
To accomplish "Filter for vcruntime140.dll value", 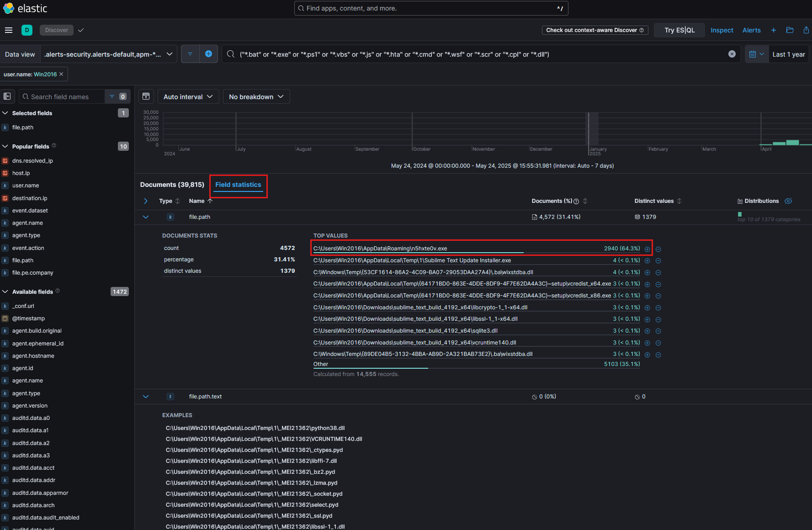I will pos(647,343).
